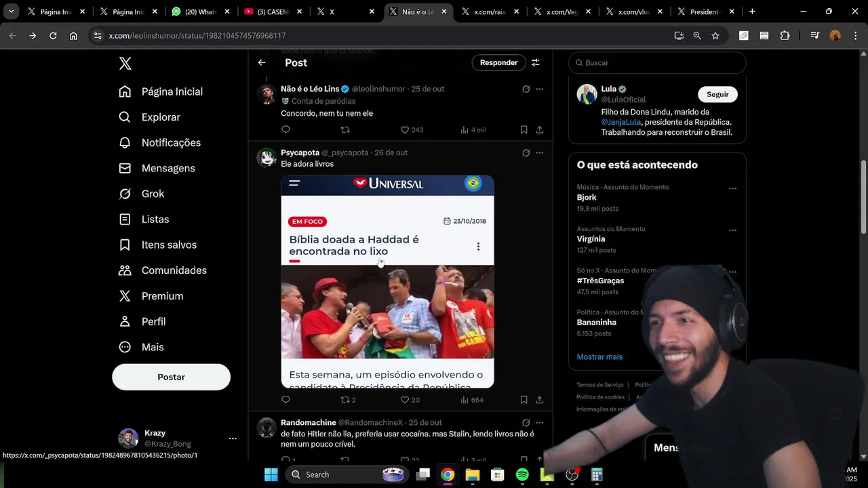The height and width of the screenshot is (488, 868).
Task: Open Termos de Serviço footer link
Action: click(600, 385)
